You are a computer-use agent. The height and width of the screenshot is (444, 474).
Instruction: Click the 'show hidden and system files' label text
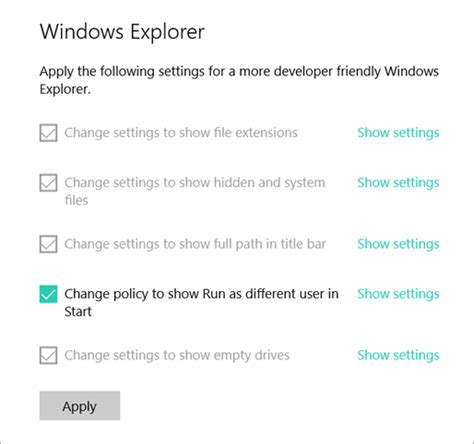[x=195, y=191]
